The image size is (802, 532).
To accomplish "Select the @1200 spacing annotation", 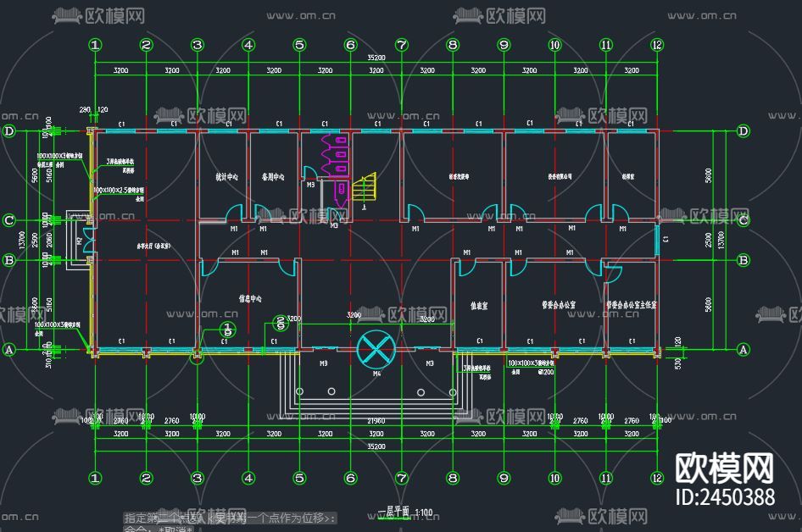I will [x=546, y=372].
